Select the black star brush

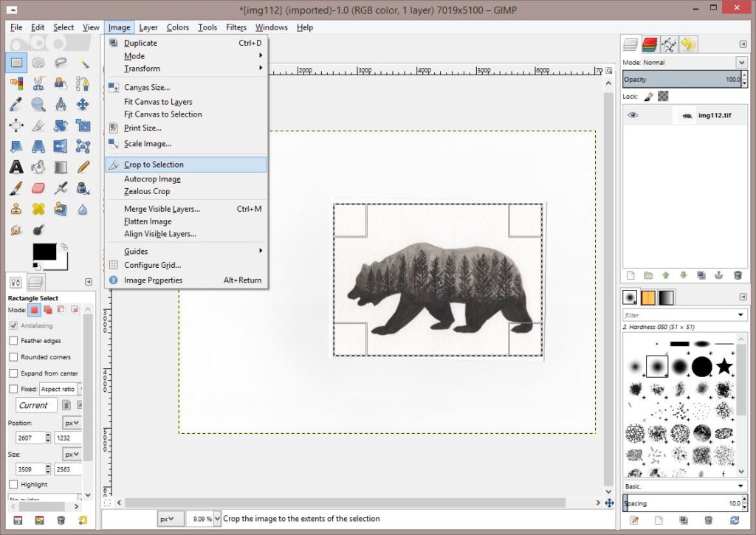click(724, 366)
